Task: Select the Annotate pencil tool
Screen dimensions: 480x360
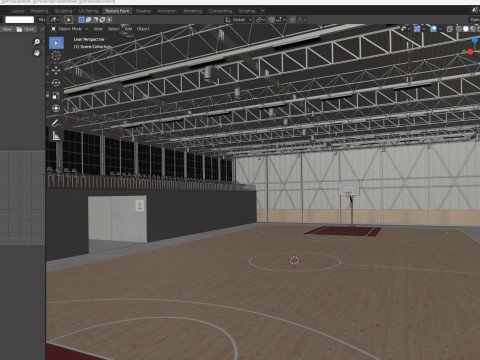Action: (56, 123)
